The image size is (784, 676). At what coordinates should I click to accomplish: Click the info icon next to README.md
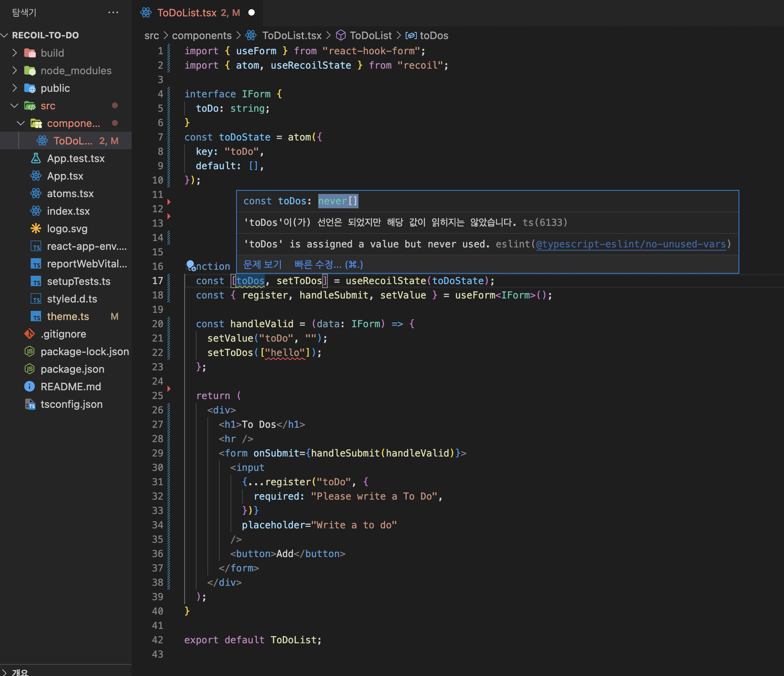(x=30, y=387)
